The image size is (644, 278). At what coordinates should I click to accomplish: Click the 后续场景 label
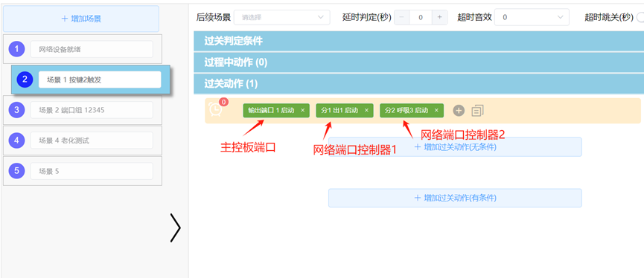[x=214, y=17]
